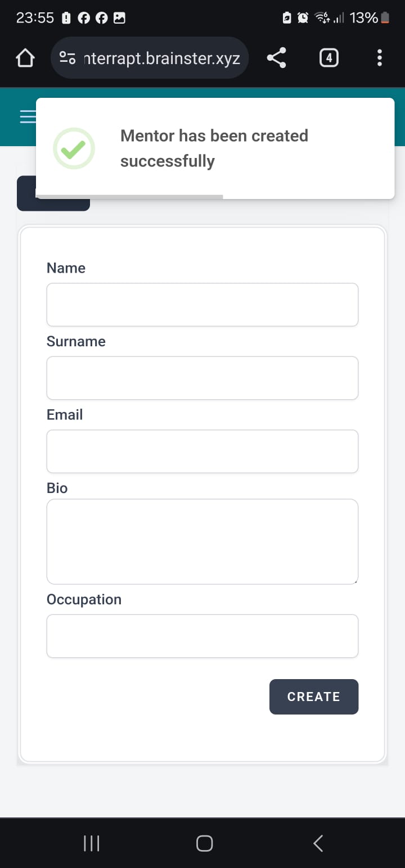
Task: Click the toast notification progress bar
Action: [x=129, y=197]
